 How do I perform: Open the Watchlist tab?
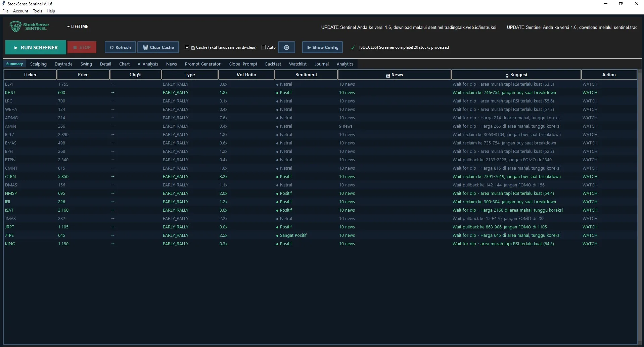point(297,64)
